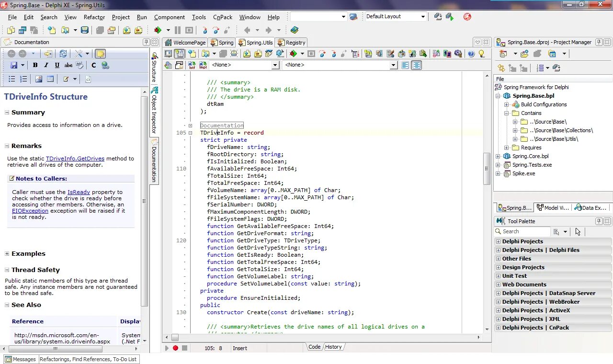Image resolution: width=613 pixels, height=364 pixels.
Task: Expand the Examples section
Action: click(7, 254)
